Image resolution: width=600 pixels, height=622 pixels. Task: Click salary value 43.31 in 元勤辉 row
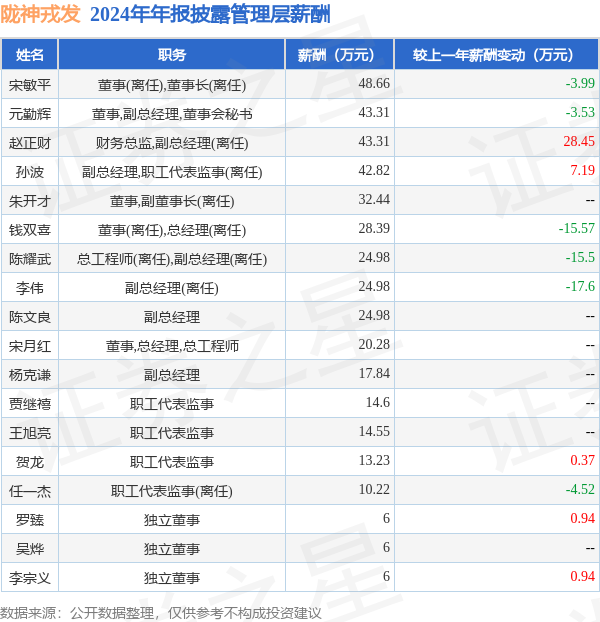tap(374, 112)
